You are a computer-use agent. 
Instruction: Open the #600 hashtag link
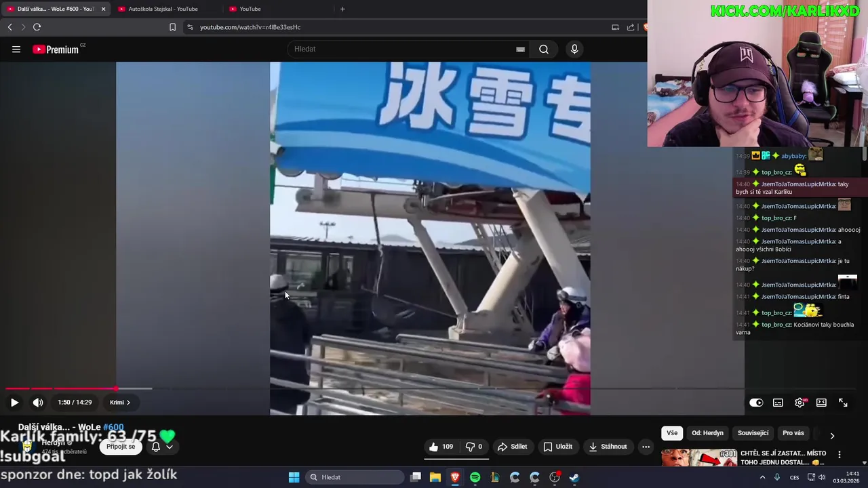click(x=113, y=427)
